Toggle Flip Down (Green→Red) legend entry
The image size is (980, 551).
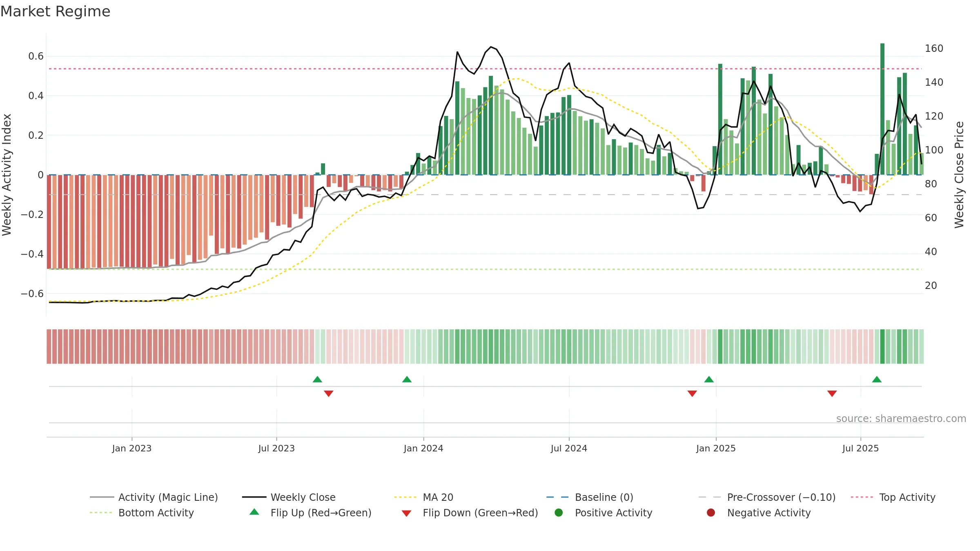point(470,513)
